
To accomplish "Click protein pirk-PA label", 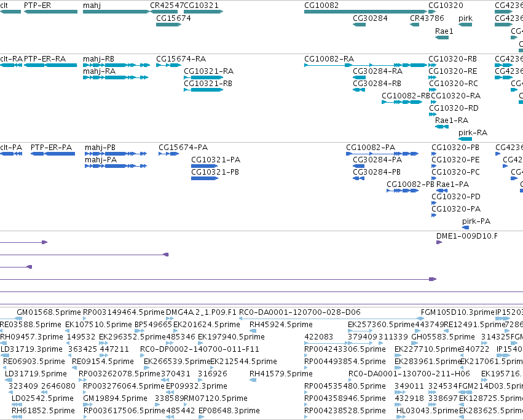I will tap(476, 221).
